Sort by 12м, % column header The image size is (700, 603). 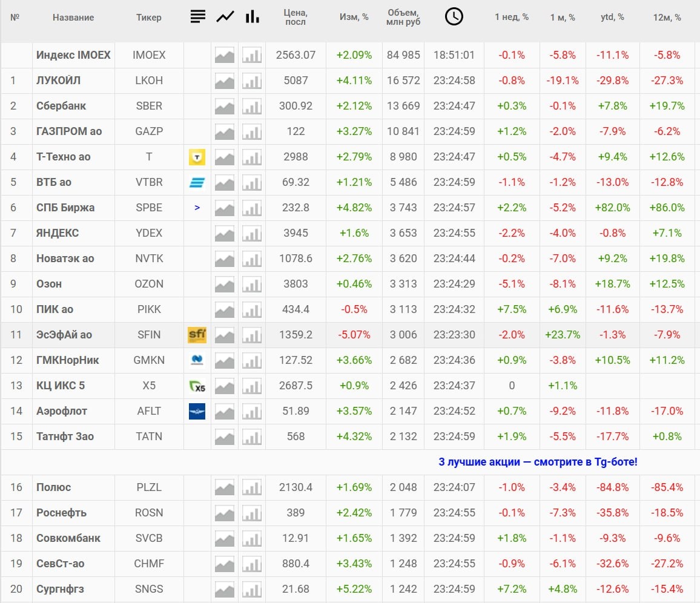pyautogui.click(x=667, y=18)
